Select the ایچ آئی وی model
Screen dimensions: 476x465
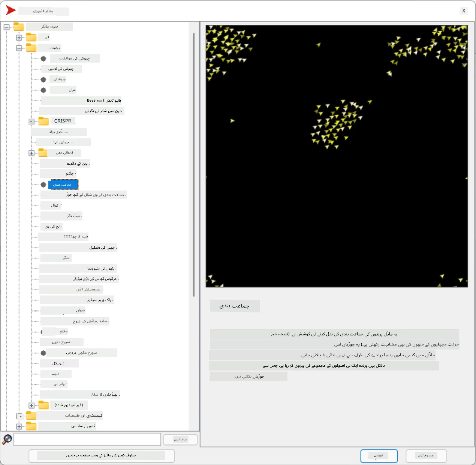coord(52,226)
